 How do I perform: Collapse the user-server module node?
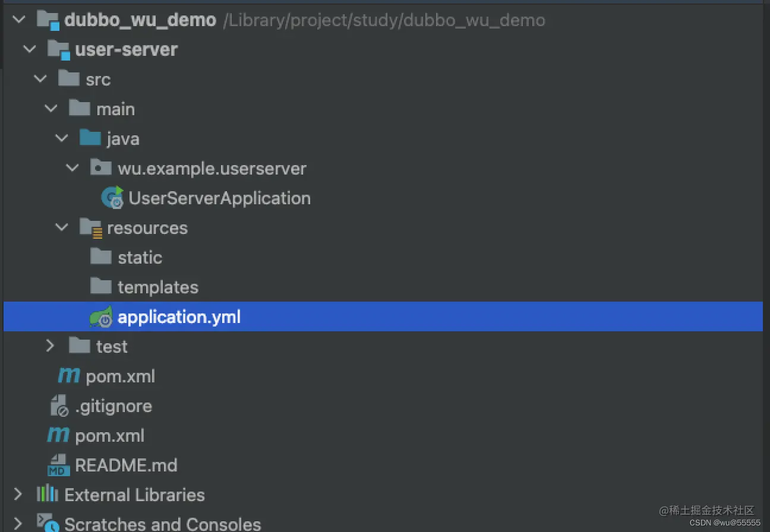click(x=30, y=50)
